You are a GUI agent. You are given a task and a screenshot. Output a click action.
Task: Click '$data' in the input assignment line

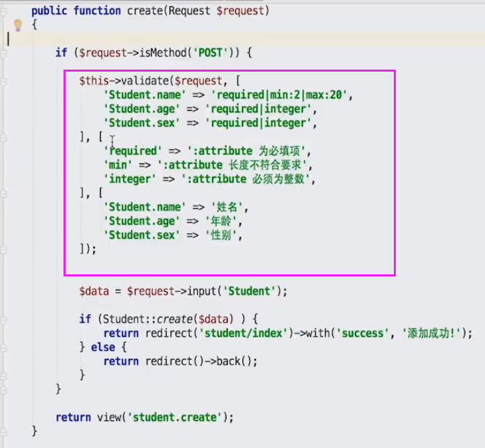94,291
